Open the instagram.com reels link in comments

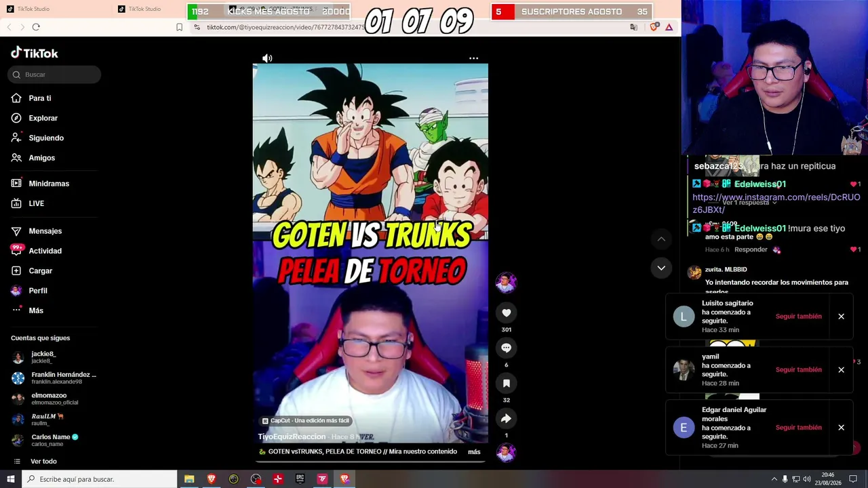(x=776, y=203)
